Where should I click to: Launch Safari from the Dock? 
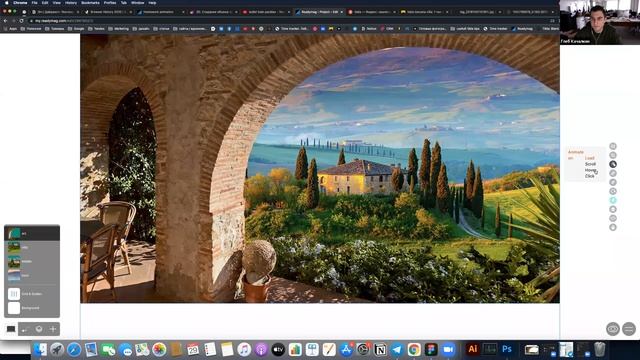[x=74, y=350]
